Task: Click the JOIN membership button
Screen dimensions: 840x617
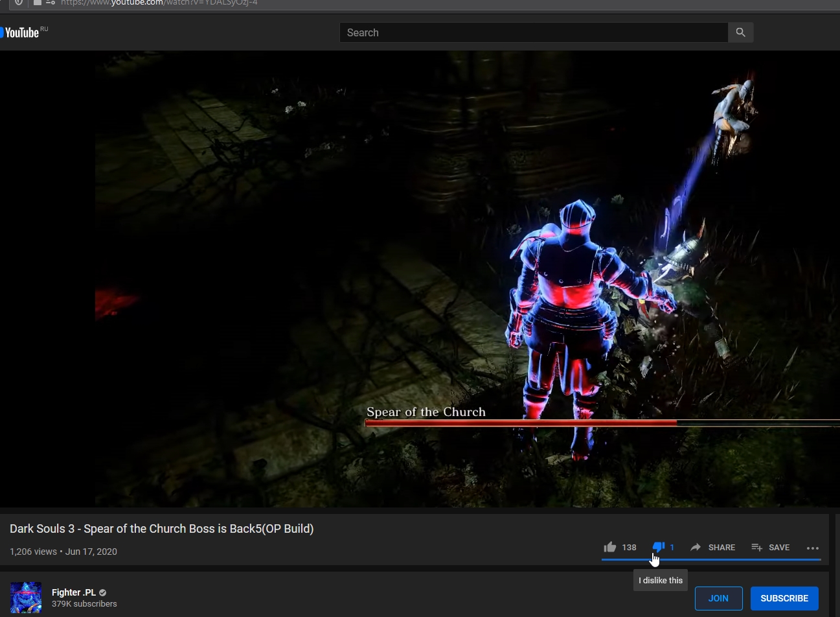Action: coord(718,598)
